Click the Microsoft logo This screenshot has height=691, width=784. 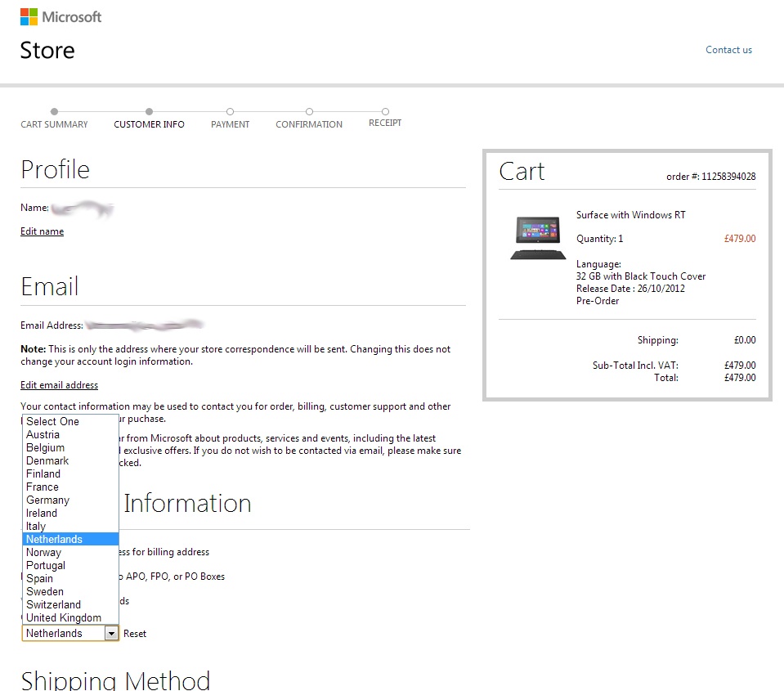(x=60, y=16)
